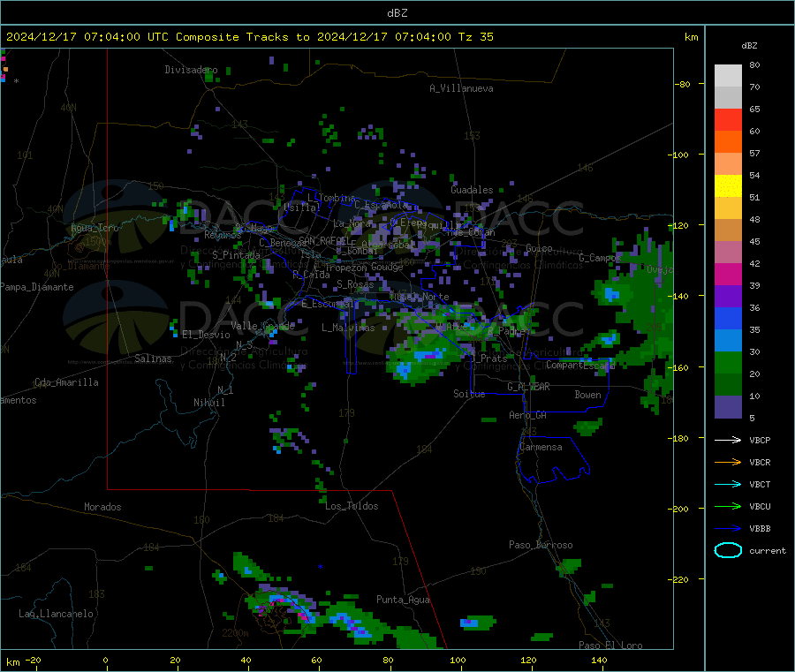
Task: Click the 'Paso_El_Loro' map label
Action: [610, 646]
